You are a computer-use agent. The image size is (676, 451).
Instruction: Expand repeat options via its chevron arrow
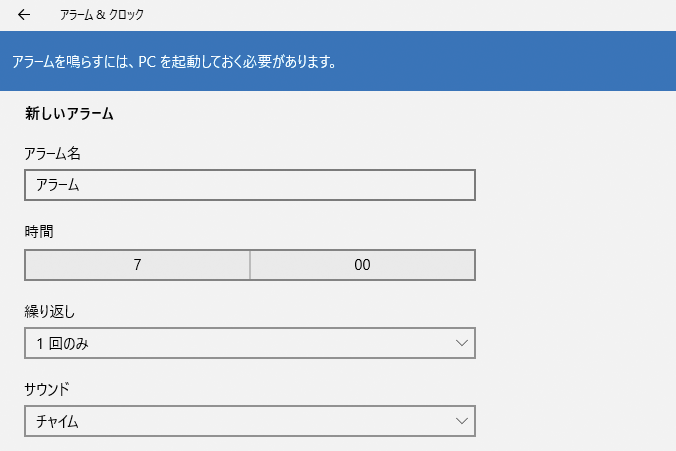click(462, 343)
